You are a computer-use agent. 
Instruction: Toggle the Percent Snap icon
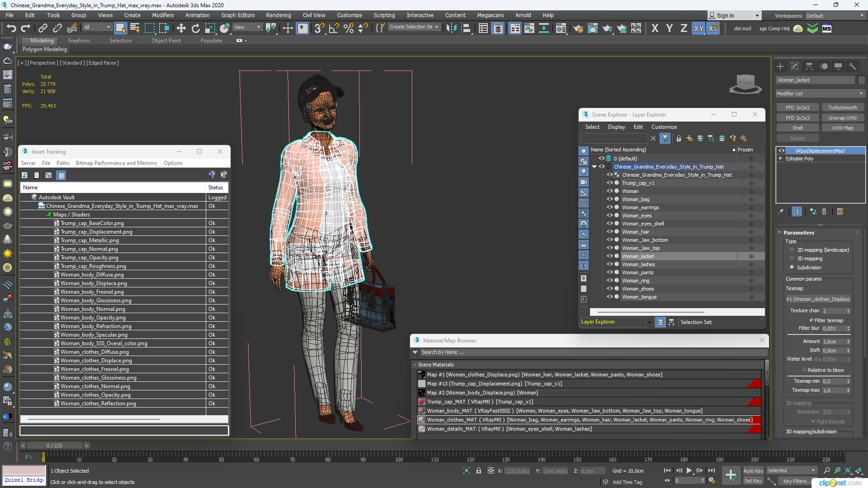coord(348,28)
